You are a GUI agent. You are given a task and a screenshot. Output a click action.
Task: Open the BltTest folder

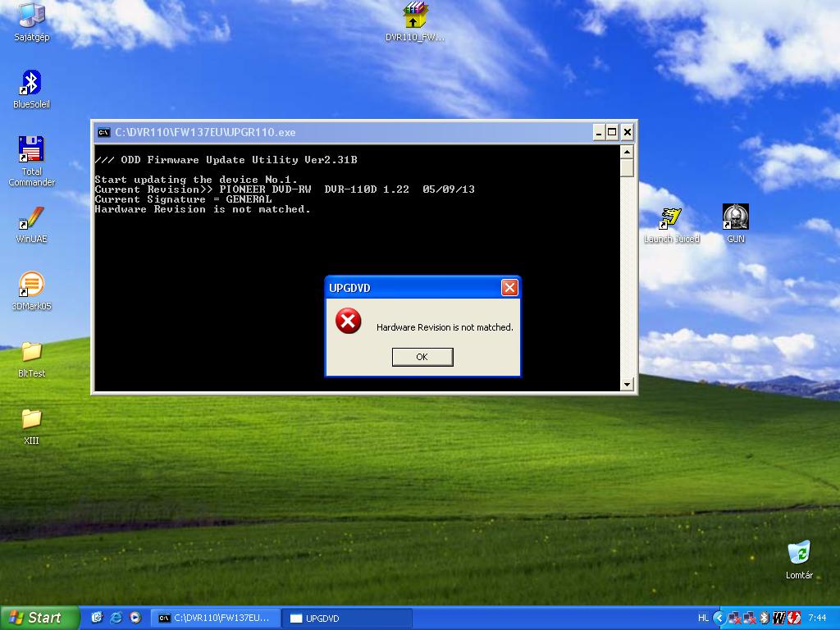(31, 353)
